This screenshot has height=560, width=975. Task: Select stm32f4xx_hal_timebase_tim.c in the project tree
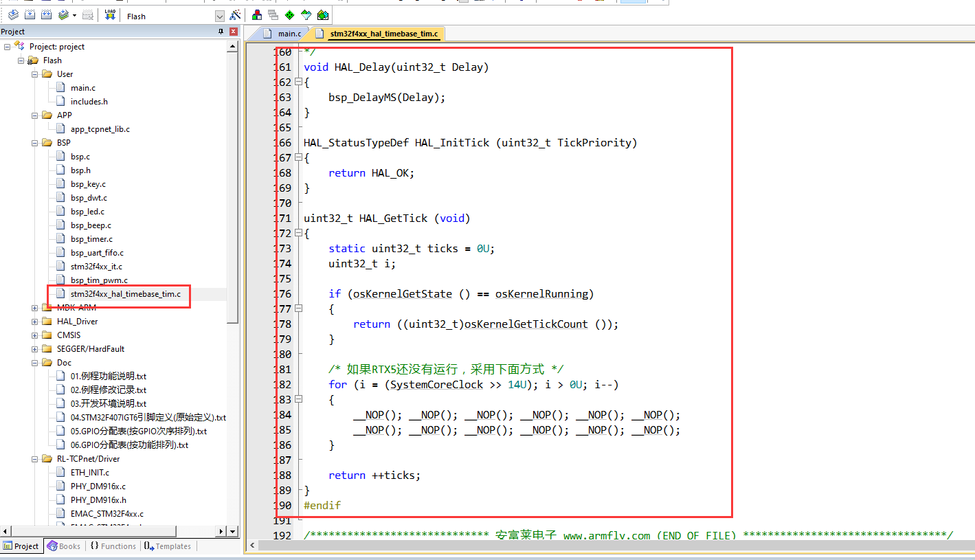click(x=126, y=294)
